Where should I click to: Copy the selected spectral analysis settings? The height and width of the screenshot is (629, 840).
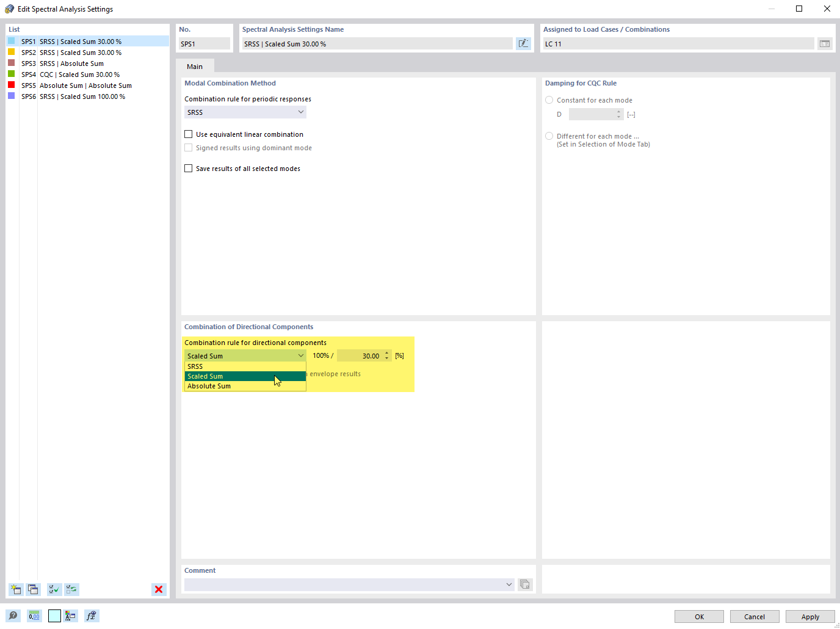click(33, 589)
